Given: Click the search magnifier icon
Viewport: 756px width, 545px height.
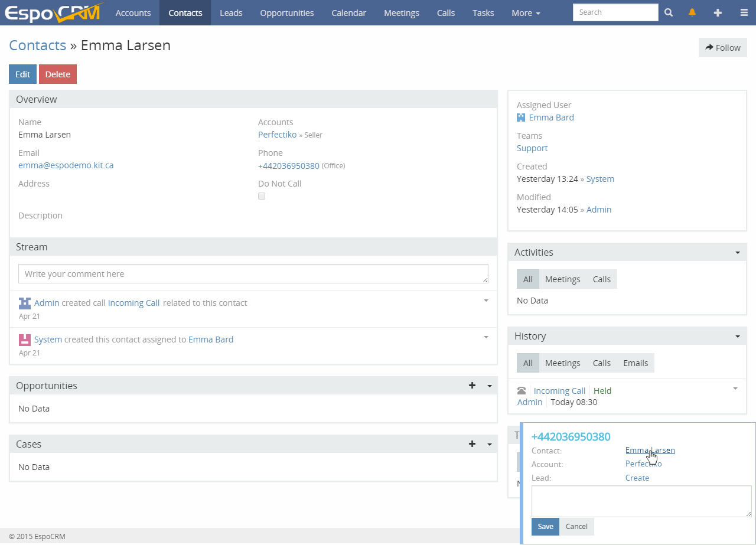Looking at the screenshot, I should pyautogui.click(x=669, y=12).
